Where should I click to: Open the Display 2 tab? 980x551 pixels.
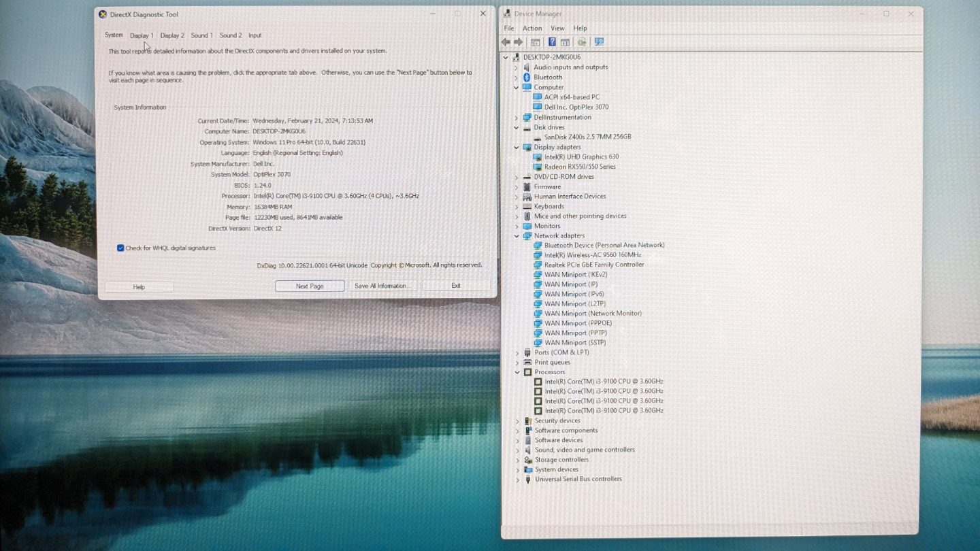click(x=172, y=35)
